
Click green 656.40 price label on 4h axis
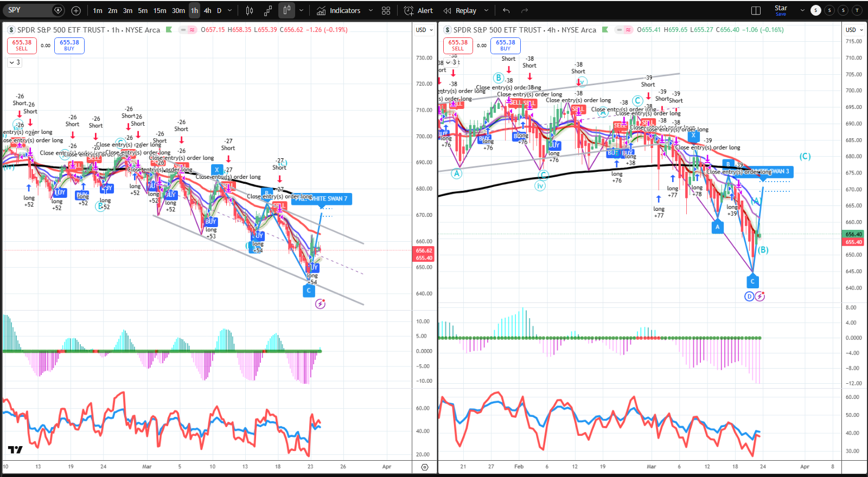[853, 234]
